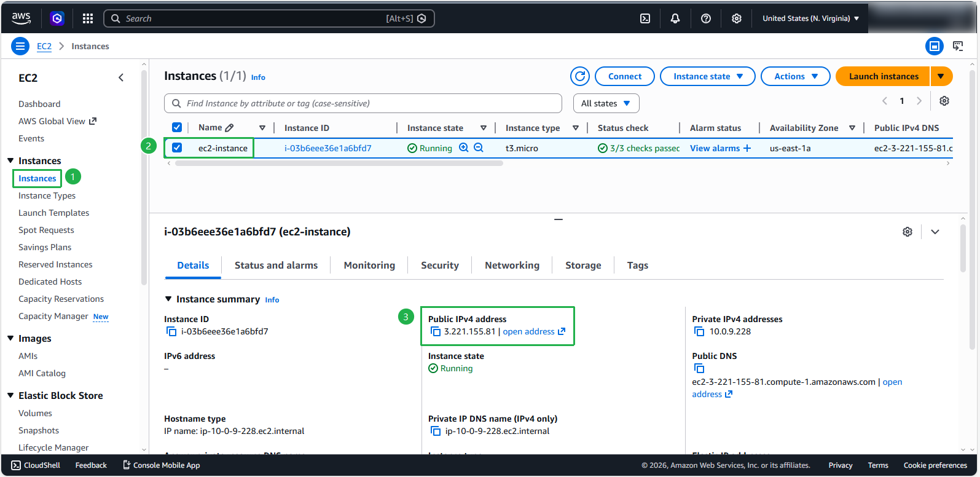The height and width of the screenshot is (477, 980).
Task: Open the help question mark icon
Action: [706, 18]
